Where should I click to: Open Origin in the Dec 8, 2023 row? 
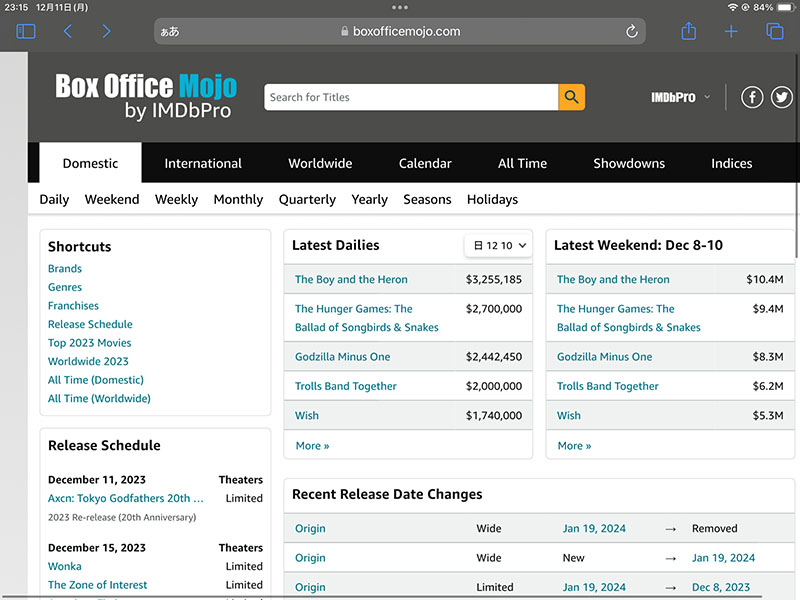coord(310,587)
